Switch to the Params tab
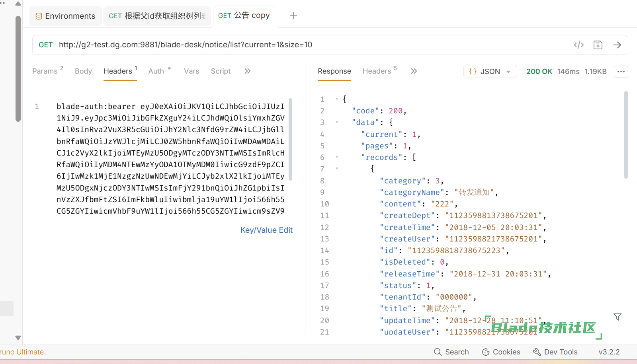637x364 pixels. pyautogui.click(x=45, y=71)
